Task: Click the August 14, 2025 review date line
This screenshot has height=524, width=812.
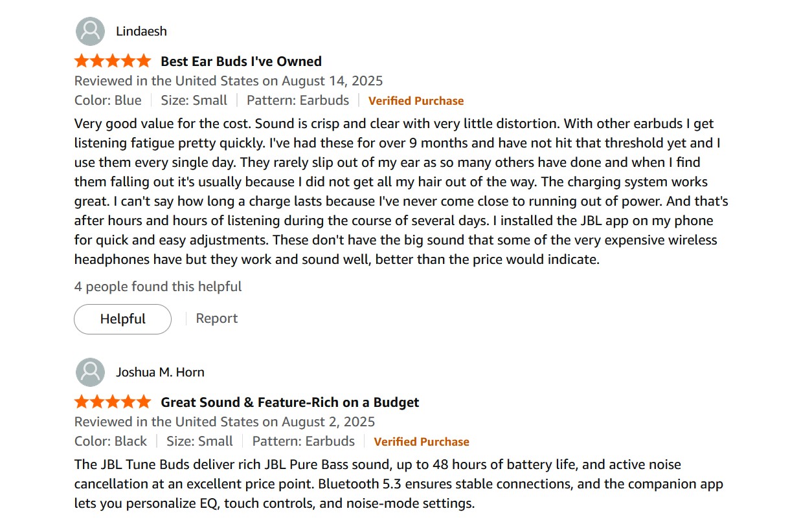Action: click(x=229, y=81)
